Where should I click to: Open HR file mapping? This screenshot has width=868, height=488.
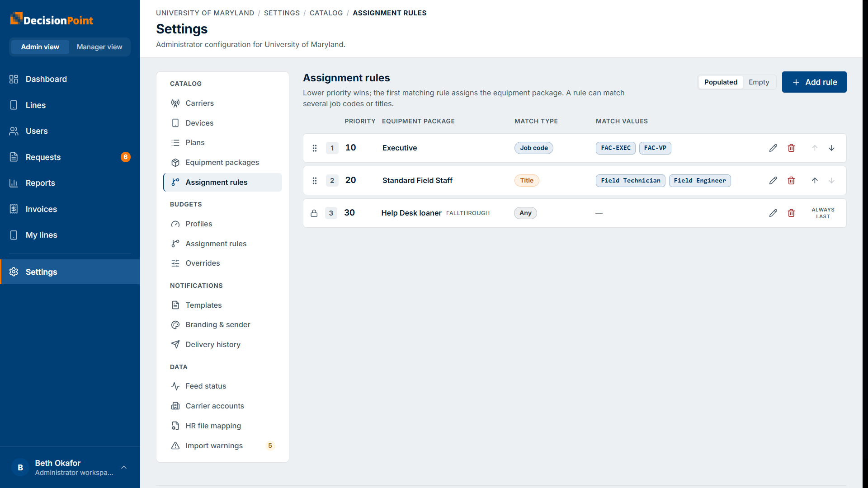point(222,426)
